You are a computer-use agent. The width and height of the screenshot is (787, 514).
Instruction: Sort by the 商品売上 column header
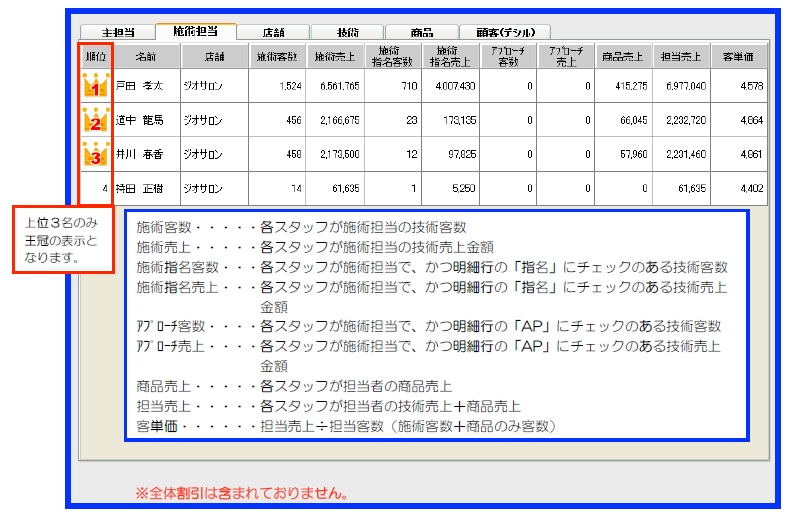point(624,56)
